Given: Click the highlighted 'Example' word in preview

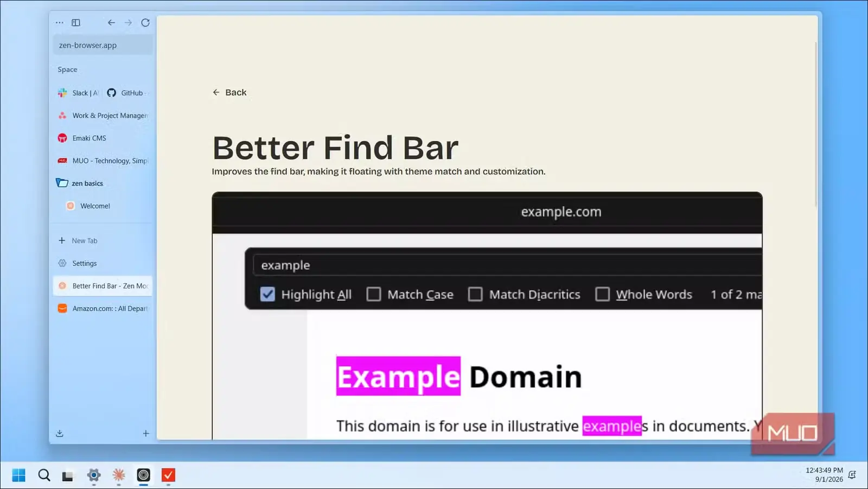Looking at the screenshot, I should click(x=398, y=376).
